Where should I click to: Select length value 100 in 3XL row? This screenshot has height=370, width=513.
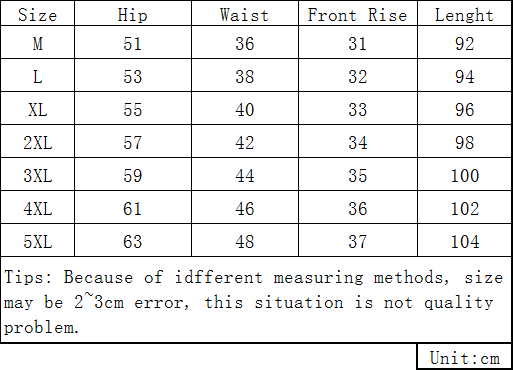465,176
